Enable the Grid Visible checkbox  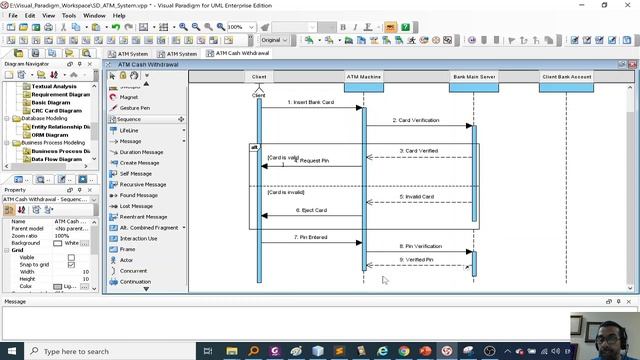point(71,258)
